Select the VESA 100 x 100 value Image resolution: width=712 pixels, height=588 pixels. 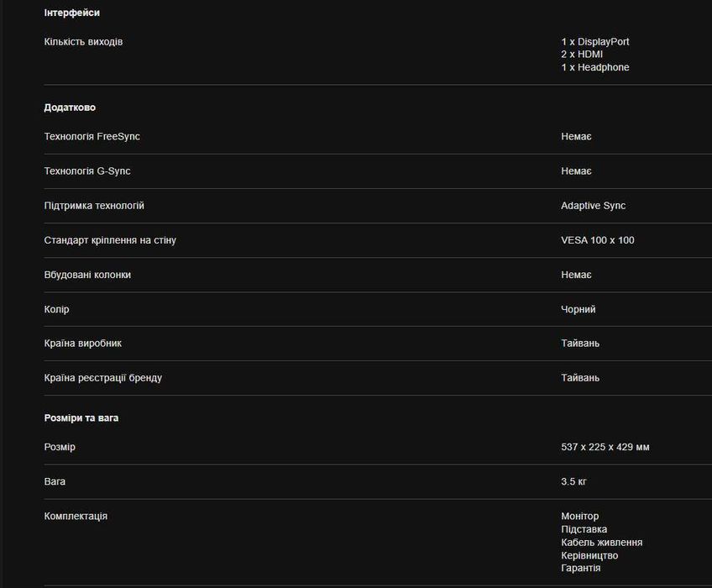coord(597,240)
